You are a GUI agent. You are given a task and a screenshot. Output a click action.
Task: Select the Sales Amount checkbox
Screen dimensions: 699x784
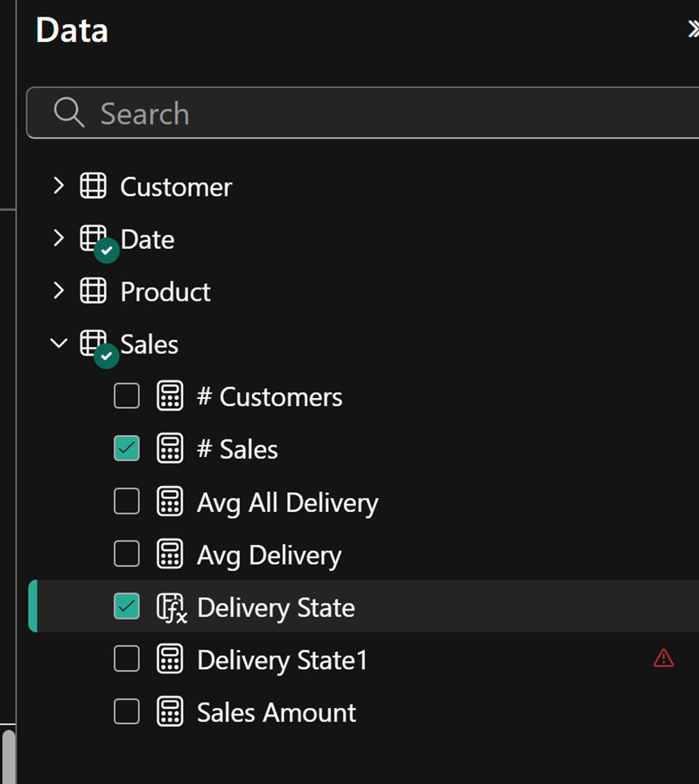[127, 712]
